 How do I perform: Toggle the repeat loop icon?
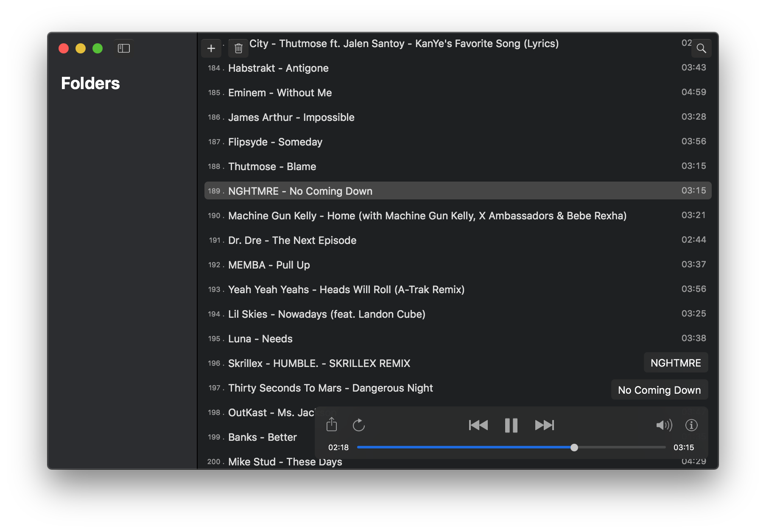pos(359,425)
